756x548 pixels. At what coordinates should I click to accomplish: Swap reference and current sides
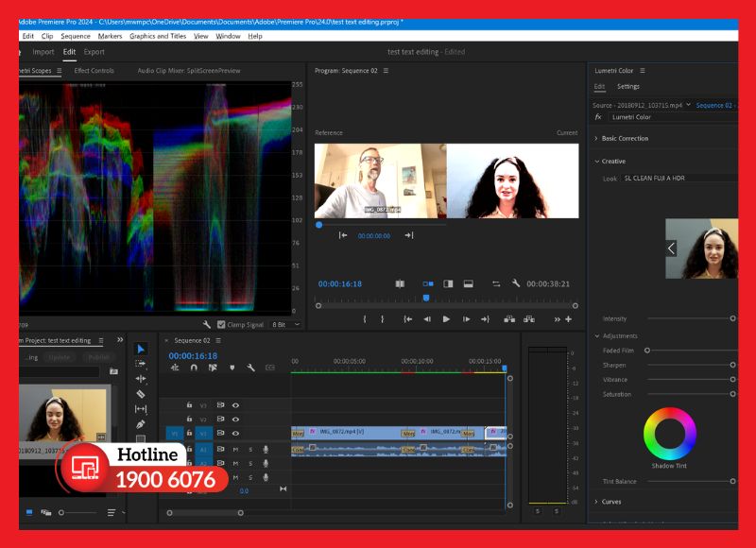pos(496,283)
